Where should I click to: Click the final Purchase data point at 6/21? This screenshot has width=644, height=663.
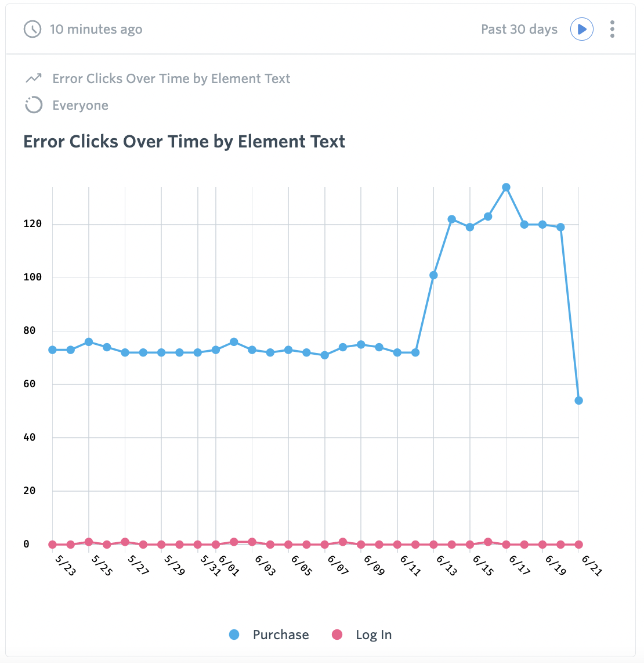coord(578,399)
